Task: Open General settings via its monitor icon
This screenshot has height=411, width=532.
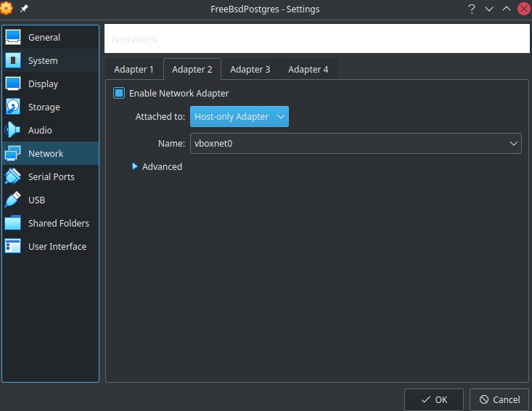Action: click(13, 37)
